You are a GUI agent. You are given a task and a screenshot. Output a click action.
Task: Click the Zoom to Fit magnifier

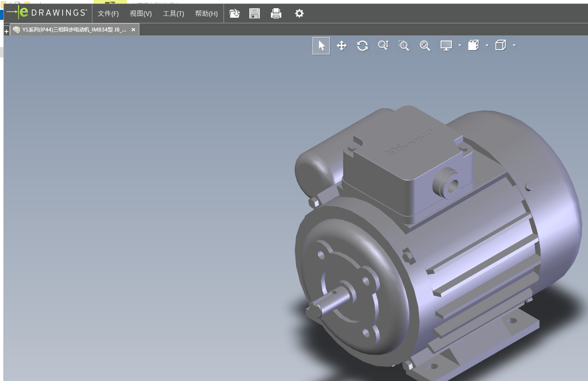tap(425, 46)
